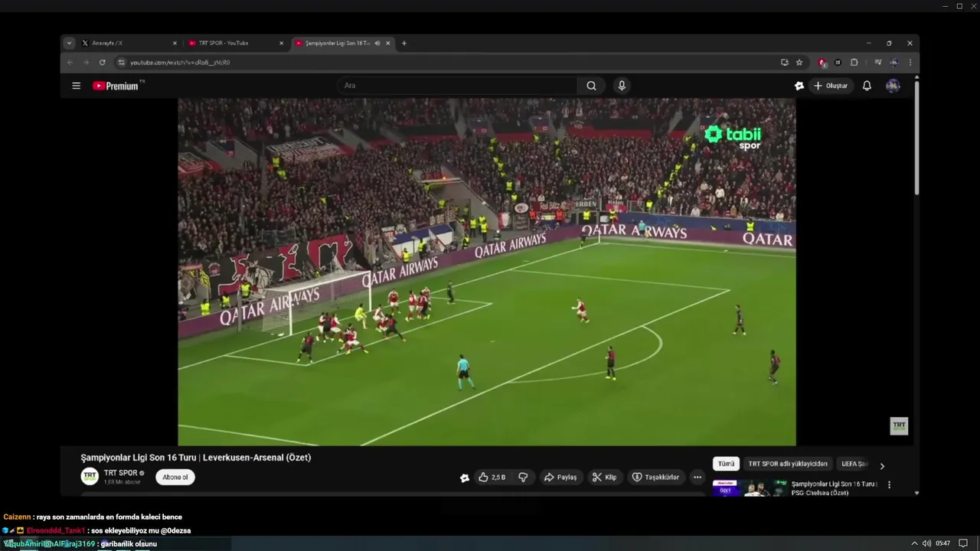
Task: Click the video player area
Action: pos(487,272)
